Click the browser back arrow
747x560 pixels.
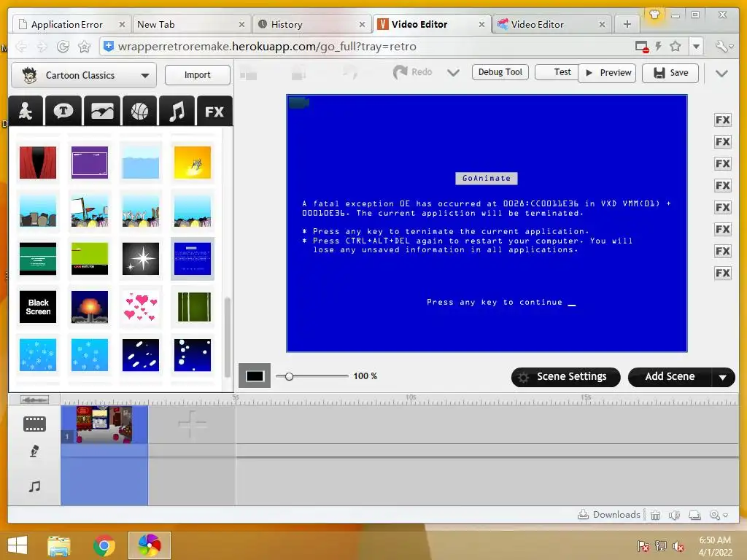click(21, 46)
